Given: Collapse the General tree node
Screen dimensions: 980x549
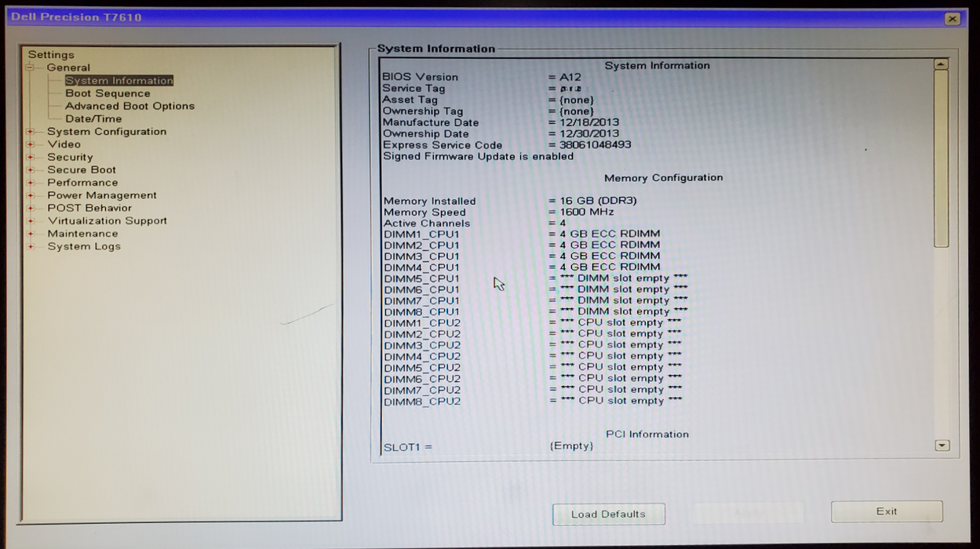Looking at the screenshot, I should point(31,67).
